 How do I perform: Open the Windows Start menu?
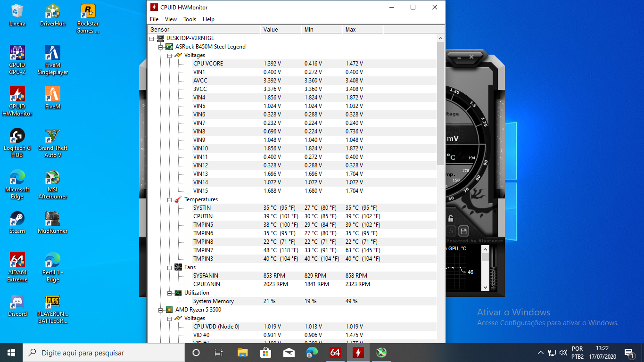pyautogui.click(x=11, y=353)
